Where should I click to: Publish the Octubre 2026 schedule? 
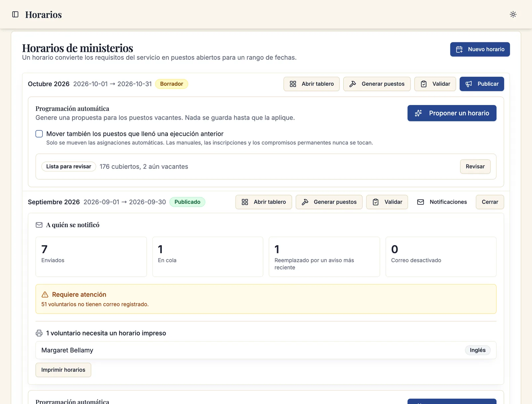point(482,84)
